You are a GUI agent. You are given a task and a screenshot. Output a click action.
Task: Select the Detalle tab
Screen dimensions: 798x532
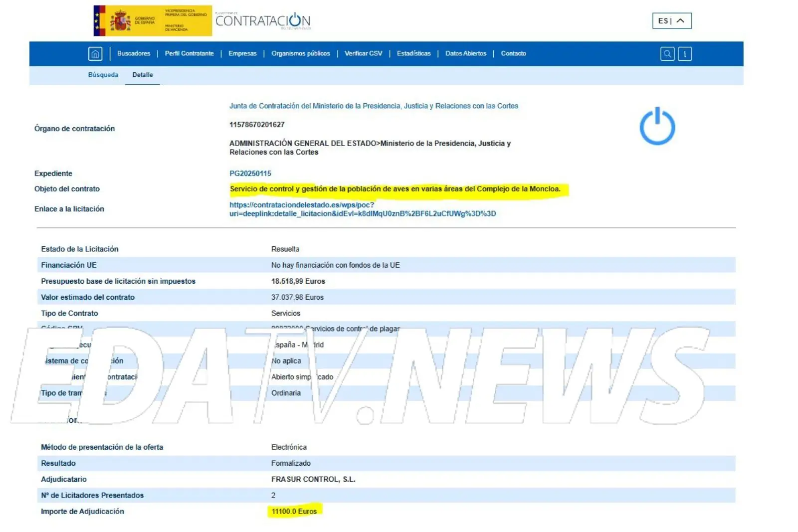(x=143, y=75)
